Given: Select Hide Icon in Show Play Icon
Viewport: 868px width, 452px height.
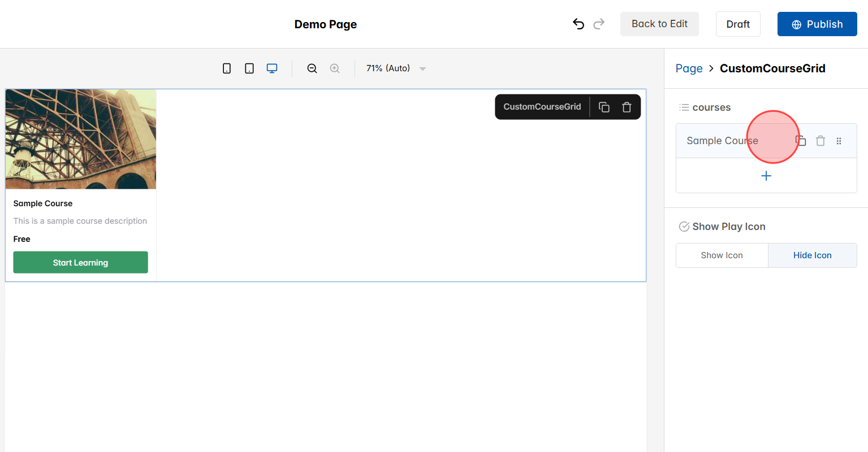Looking at the screenshot, I should 813,255.
